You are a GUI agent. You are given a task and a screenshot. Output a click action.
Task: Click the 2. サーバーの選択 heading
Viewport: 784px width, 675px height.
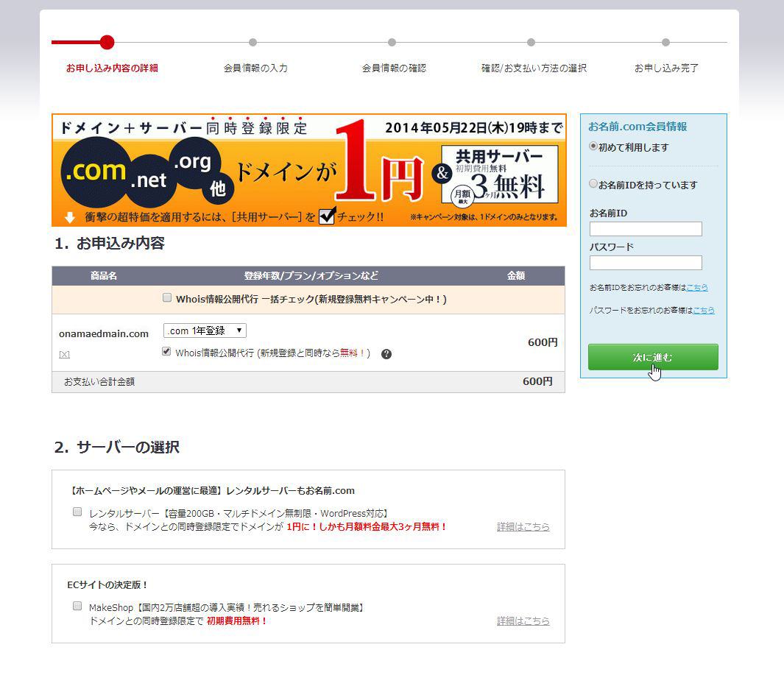tap(117, 447)
